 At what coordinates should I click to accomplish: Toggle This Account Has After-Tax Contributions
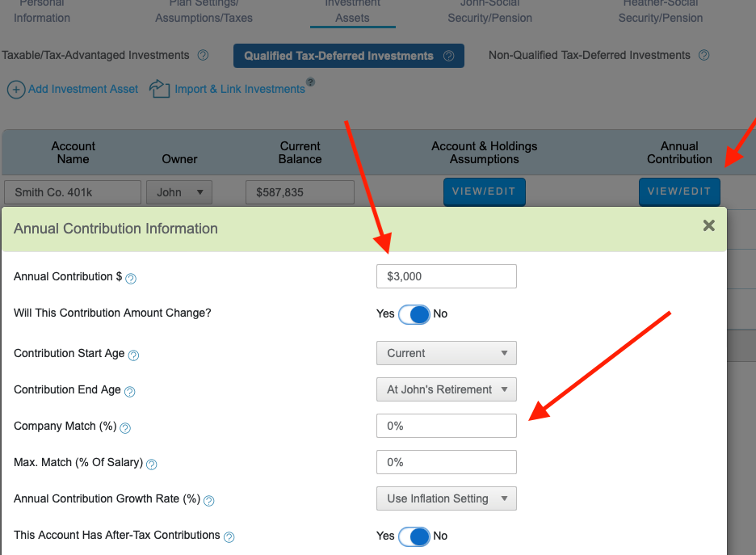414,536
